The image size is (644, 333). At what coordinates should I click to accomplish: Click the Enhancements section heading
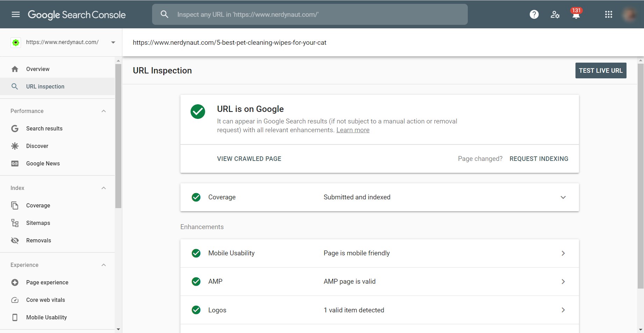202,227
